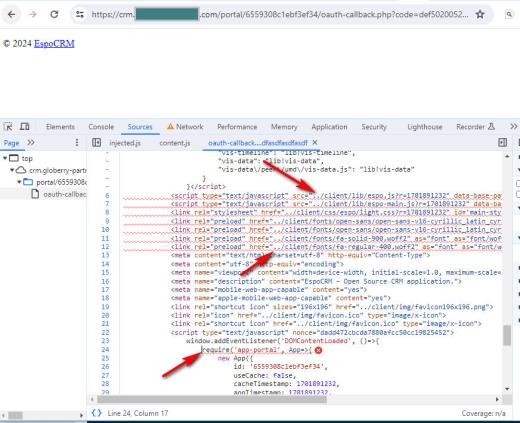Open the Security tab

[374, 127]
